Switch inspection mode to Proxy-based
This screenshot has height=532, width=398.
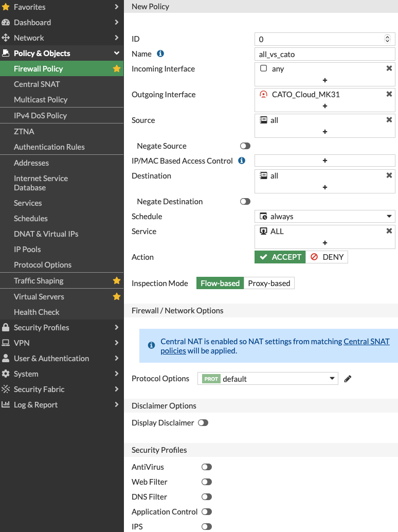tap(268, 283)
